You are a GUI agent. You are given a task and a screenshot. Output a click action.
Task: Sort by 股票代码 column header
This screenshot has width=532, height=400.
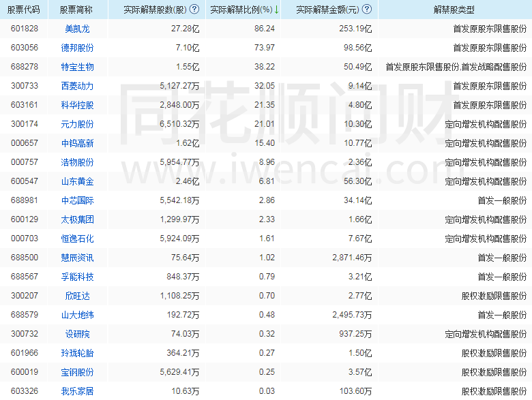tap(24, 10)
